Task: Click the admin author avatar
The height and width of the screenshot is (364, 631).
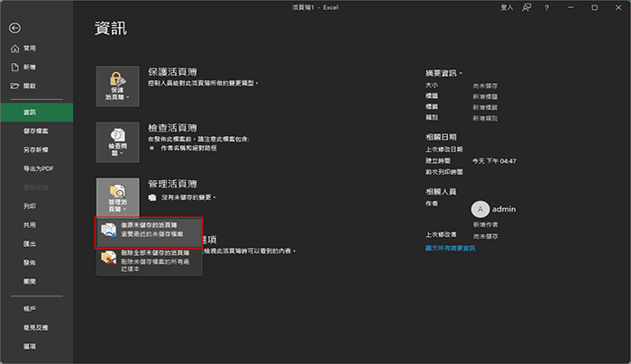Action: coord(480,209)
